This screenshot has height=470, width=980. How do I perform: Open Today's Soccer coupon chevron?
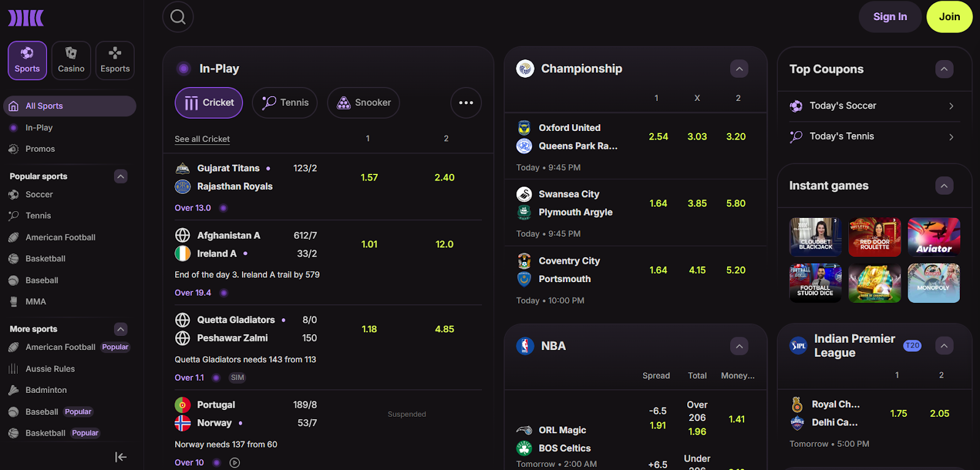pyautogui.click(x=951, y=106)
